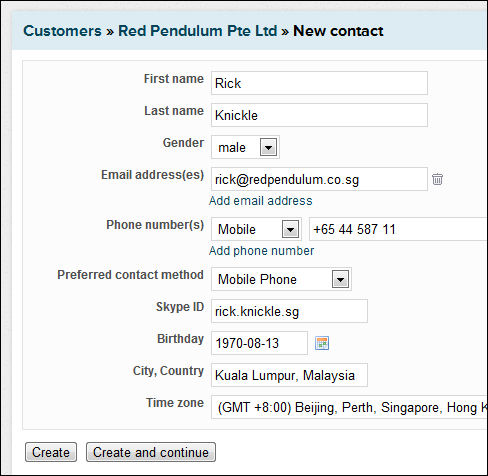Click the Create and continue button
The height and width of the screenshot is (476, 488).
pyautogui.click(x=151, y=452)
